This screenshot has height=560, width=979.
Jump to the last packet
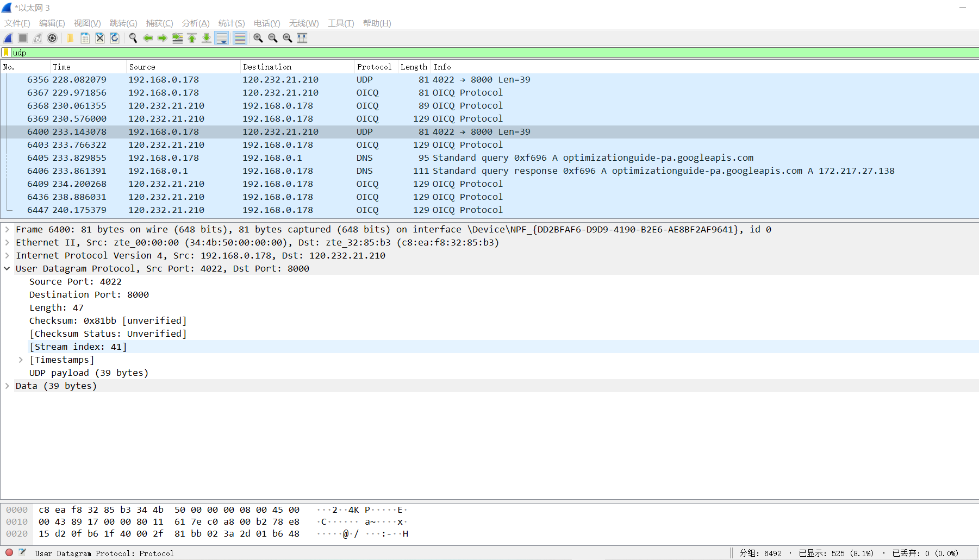coord(207,38)
